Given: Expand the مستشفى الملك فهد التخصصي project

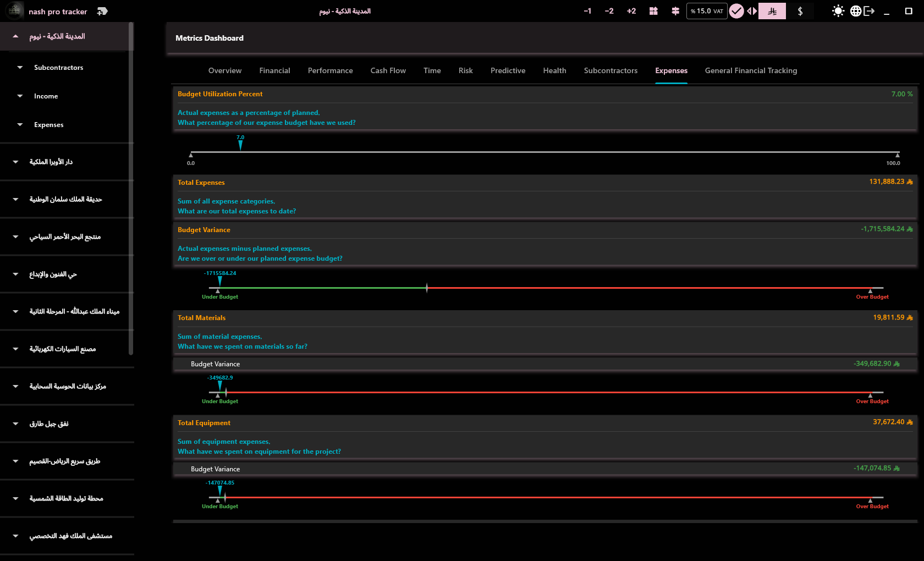Looking at the screenshot, I should tap(15, 536).
